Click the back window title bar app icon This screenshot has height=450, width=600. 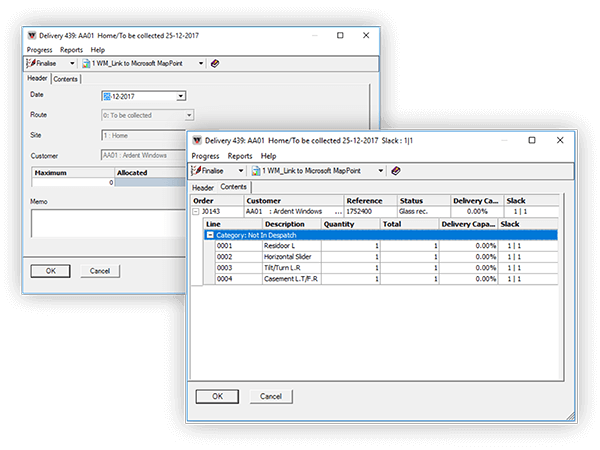coord(31,34)
